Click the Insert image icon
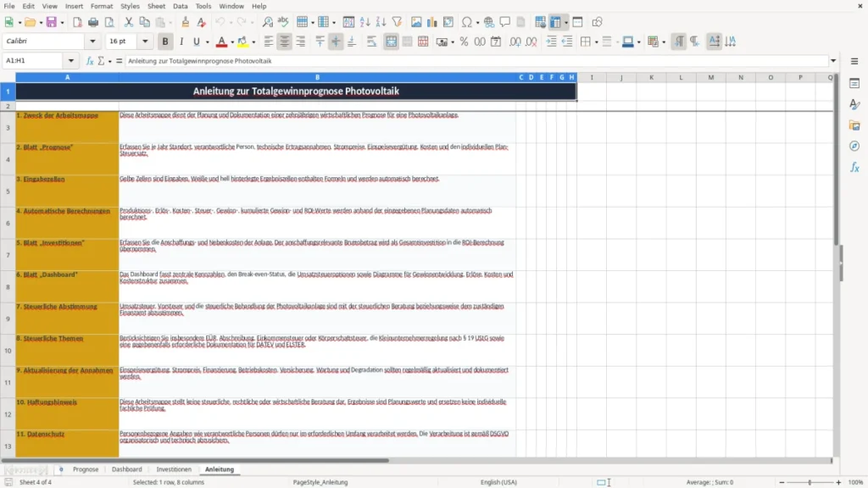868x488 pixels. coord(416,22)
